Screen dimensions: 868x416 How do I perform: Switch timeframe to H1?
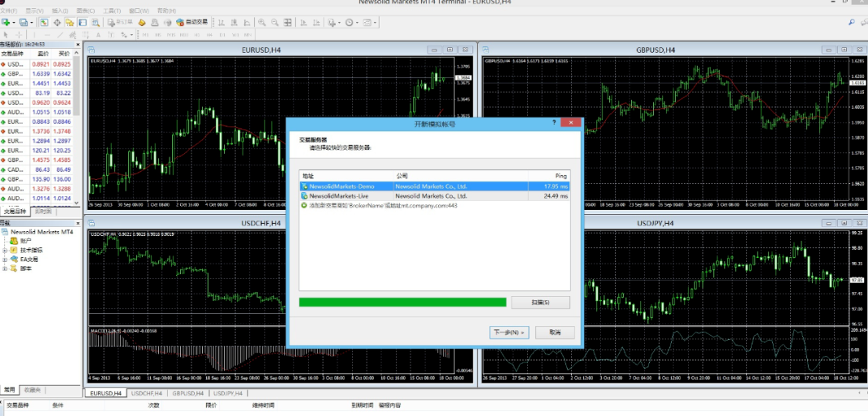[x=196, y=35]
